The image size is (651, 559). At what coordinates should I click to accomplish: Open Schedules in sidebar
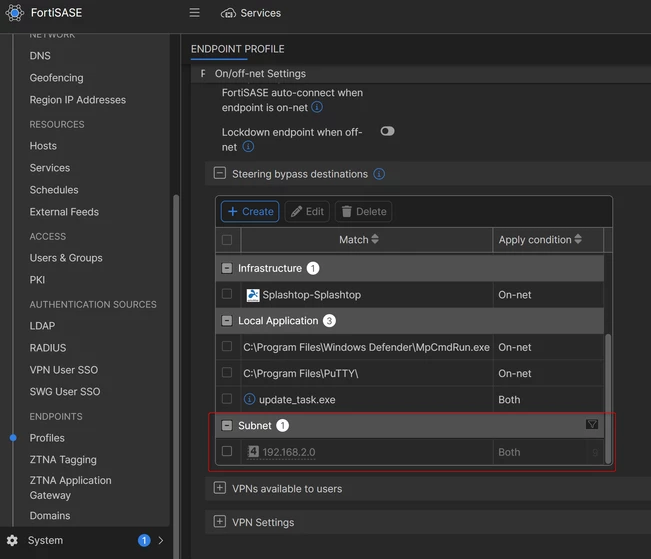coord(54,190)
